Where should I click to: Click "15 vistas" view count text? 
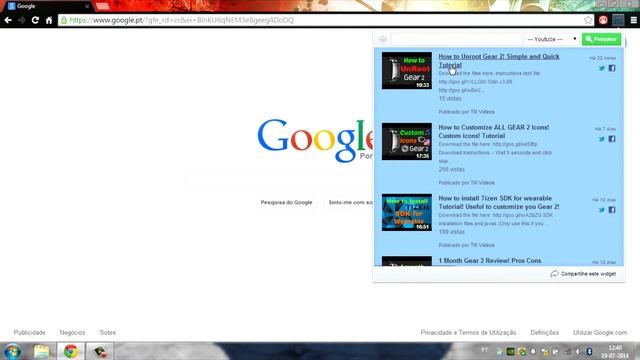450,98
